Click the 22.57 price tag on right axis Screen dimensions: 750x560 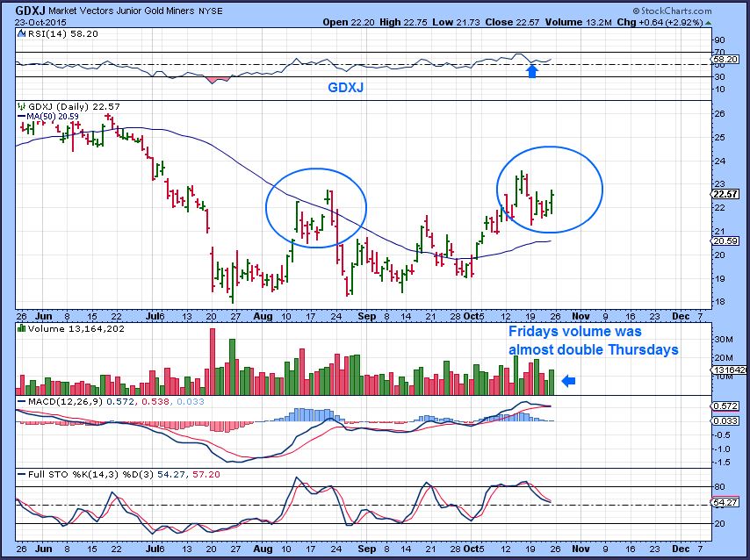click(725, 194)
